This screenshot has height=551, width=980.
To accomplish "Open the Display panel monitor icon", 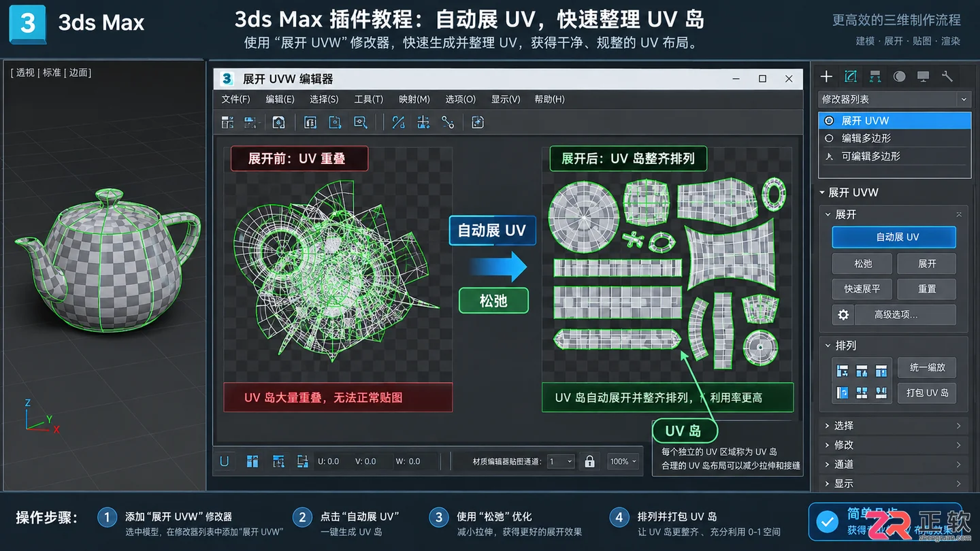I will pos(923,76).
